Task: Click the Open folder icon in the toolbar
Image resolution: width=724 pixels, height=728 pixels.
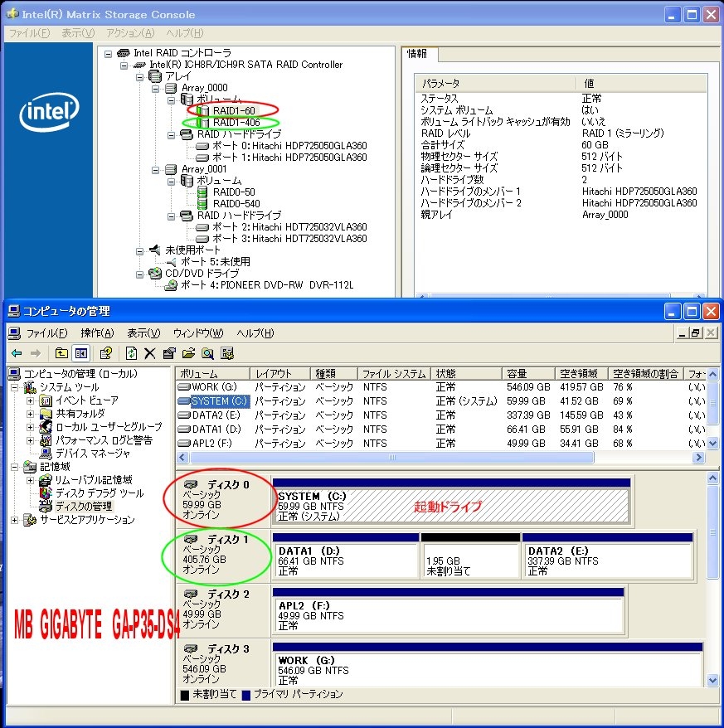Action: click(x=188, y=353)
